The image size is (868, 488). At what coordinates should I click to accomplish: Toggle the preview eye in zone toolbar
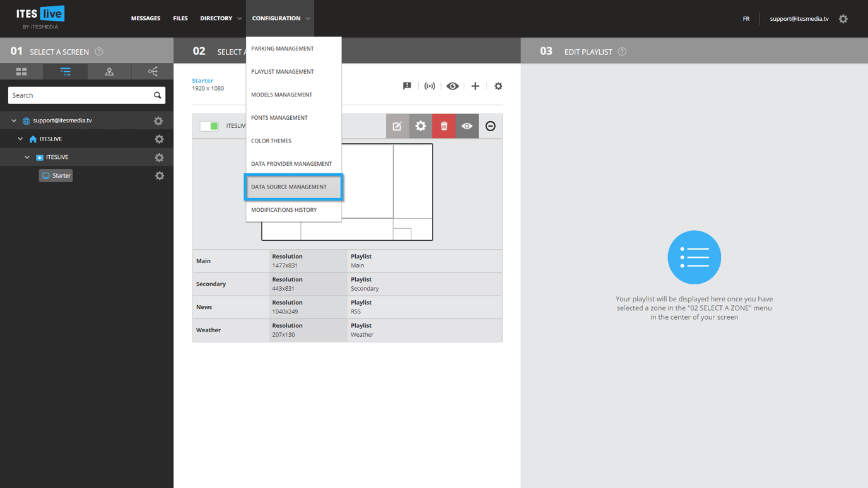pyautogui.click(x=452, y=86)
